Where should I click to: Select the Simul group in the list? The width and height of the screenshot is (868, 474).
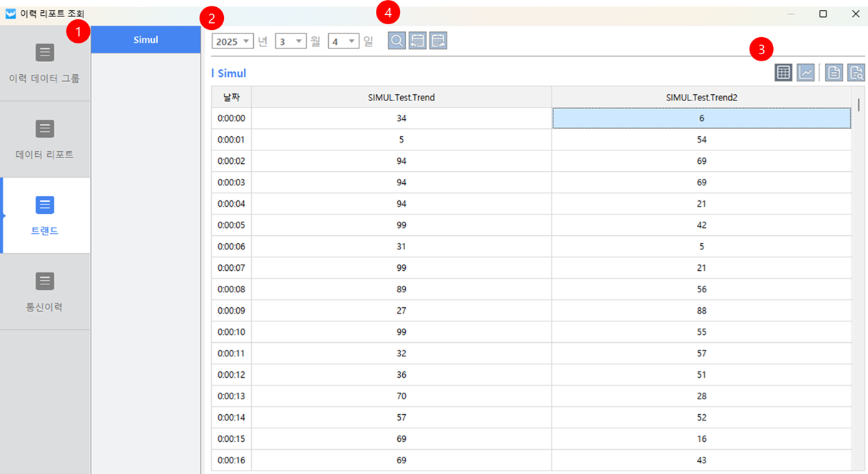tap(145, 40)
